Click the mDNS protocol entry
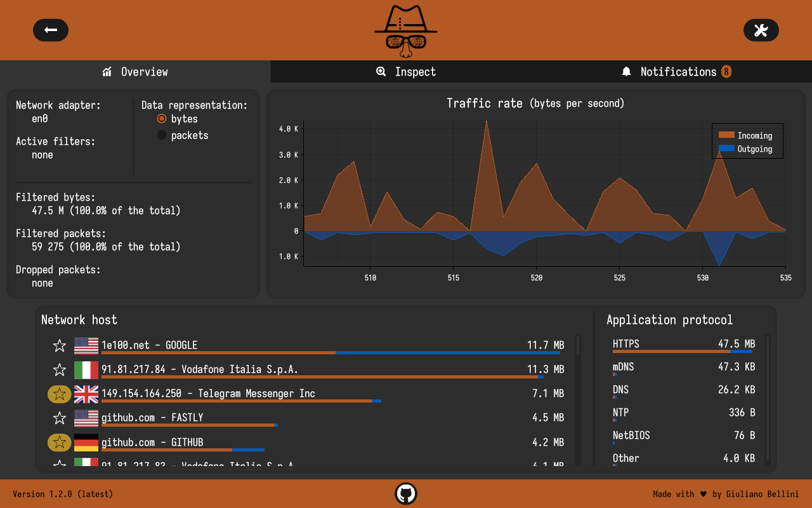Viewport: 812px width, 508px height. 684,368
